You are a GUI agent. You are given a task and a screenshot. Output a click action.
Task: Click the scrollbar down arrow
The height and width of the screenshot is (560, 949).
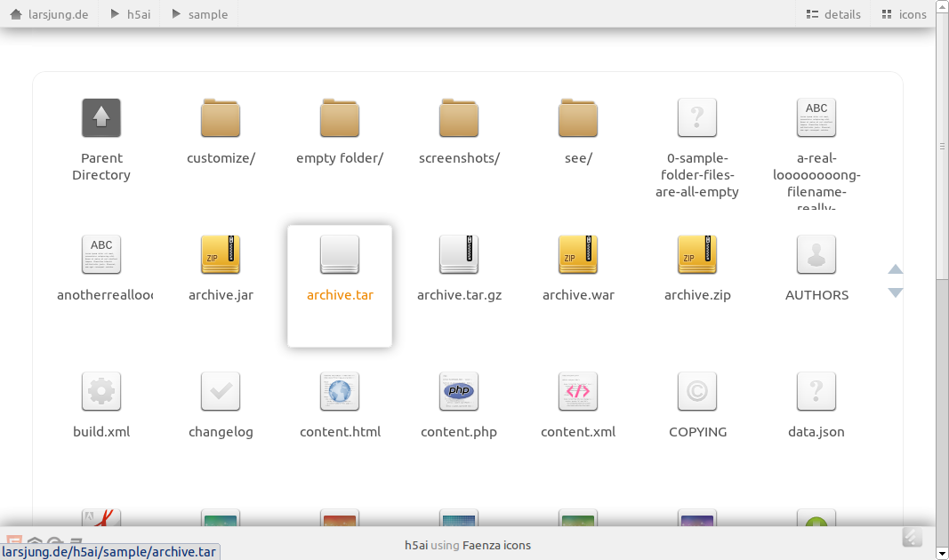942,554
